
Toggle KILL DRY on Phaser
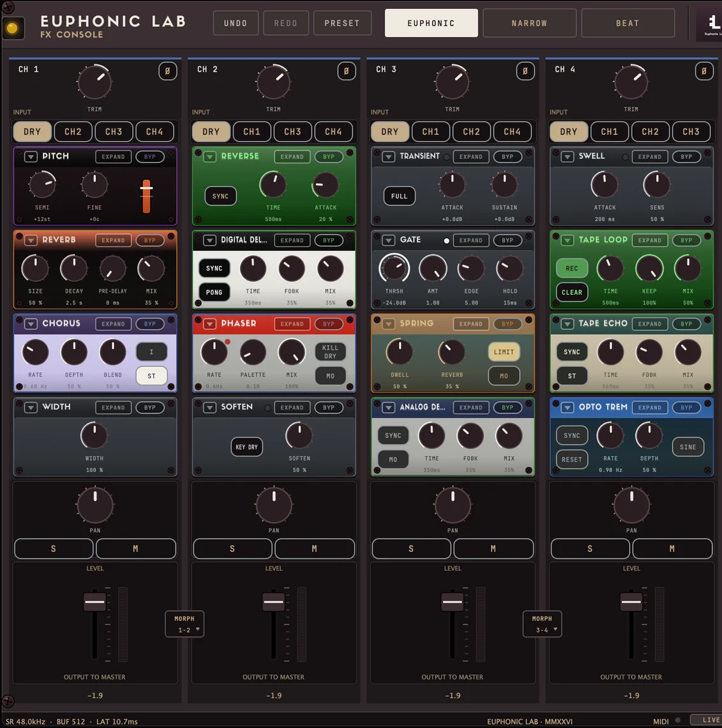330,352
